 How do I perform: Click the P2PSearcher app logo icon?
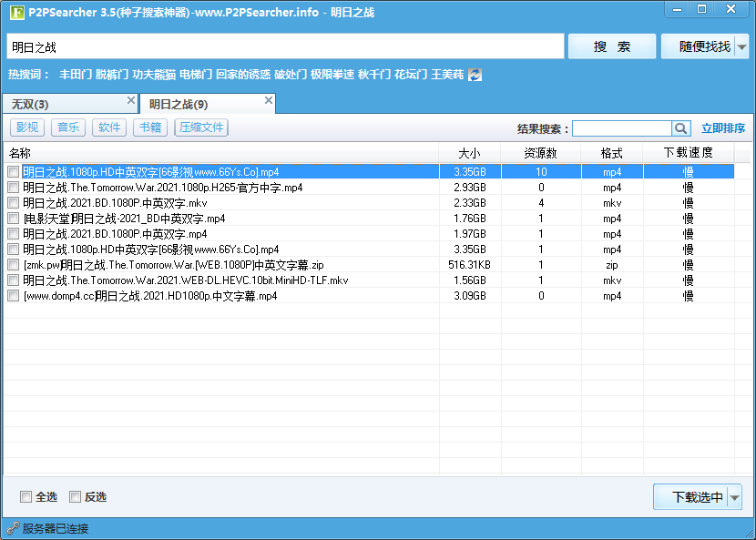pos(17,12)
